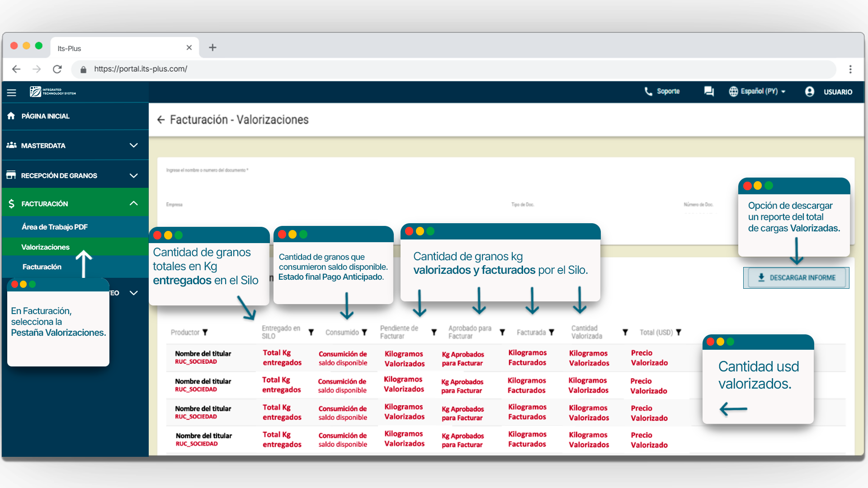Click the Productor column filter icon
This screenshot has width=868, height=488.
(205, 332)
